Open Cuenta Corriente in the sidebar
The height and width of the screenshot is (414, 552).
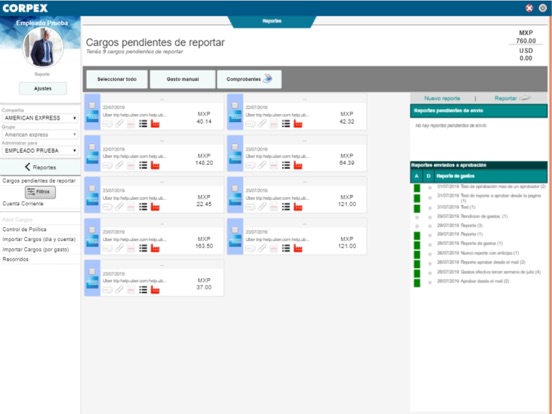(23, 204)
